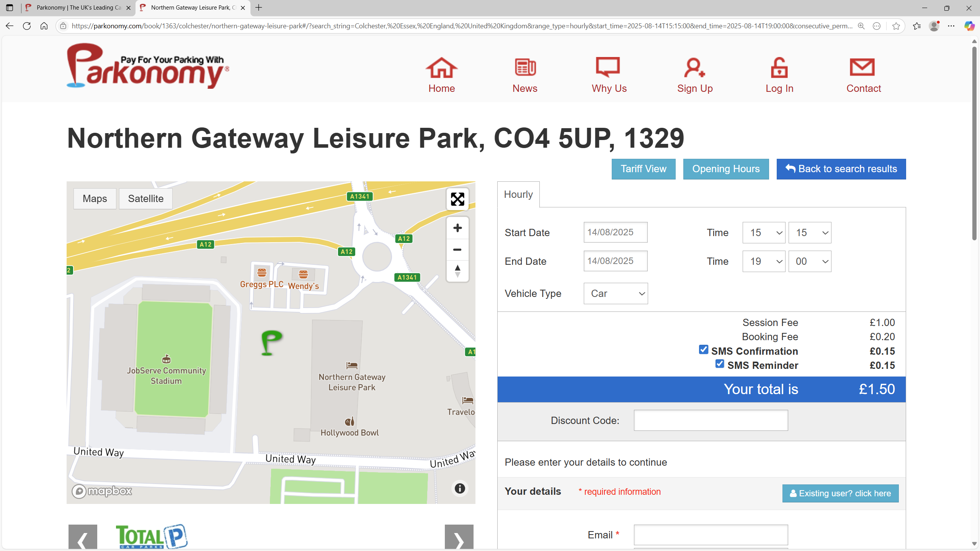
Task: Click the page vertical scrollbar thumb
Action: [974, 143]
